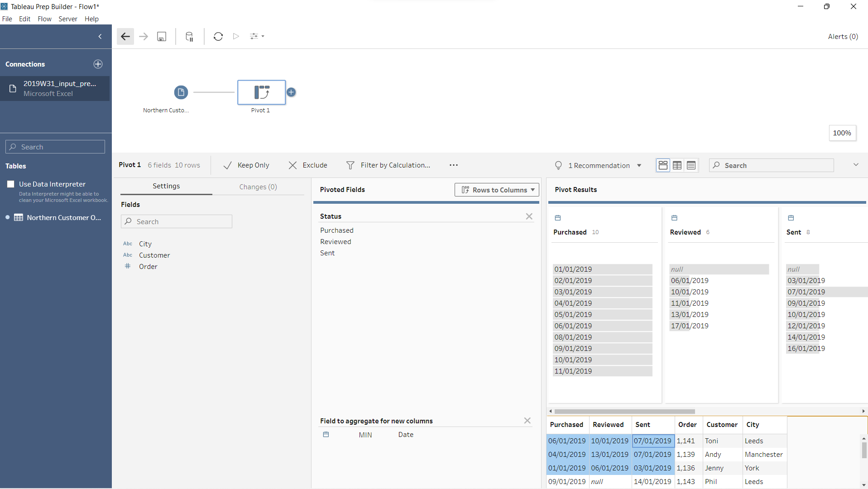The height and width of the screenshot is (489, 868).
Task: Click the run flow play icon
Action: (236, 37)
